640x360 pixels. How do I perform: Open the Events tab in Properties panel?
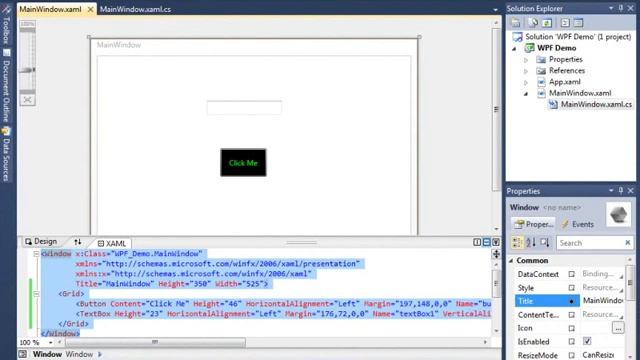click(x=578, y=224)
